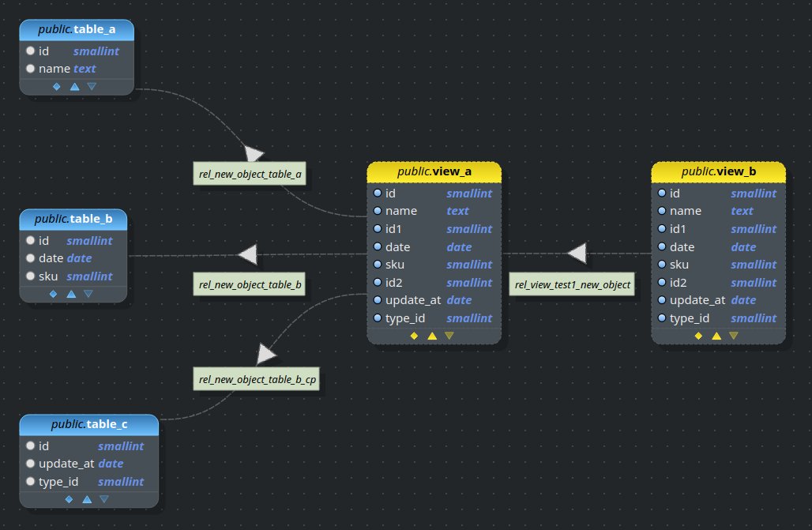Click the down-triangle icon under table_c
Viewport: 812px width, 530px height.
point(103,499)
